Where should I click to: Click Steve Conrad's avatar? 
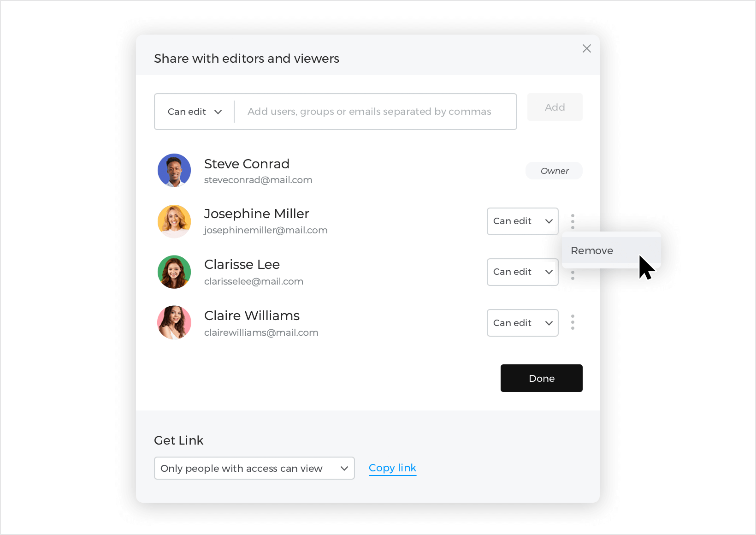(174, 170)
